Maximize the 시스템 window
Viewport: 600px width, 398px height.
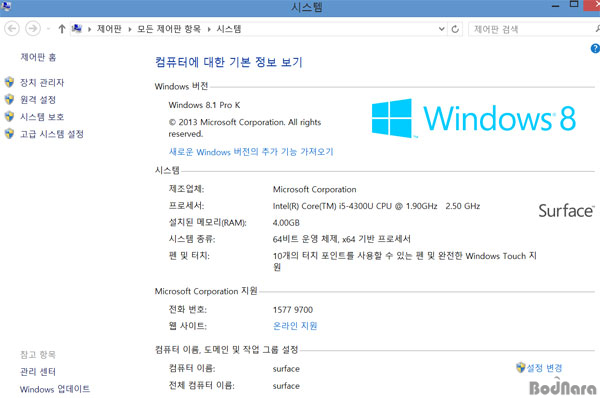click(574, 5)
